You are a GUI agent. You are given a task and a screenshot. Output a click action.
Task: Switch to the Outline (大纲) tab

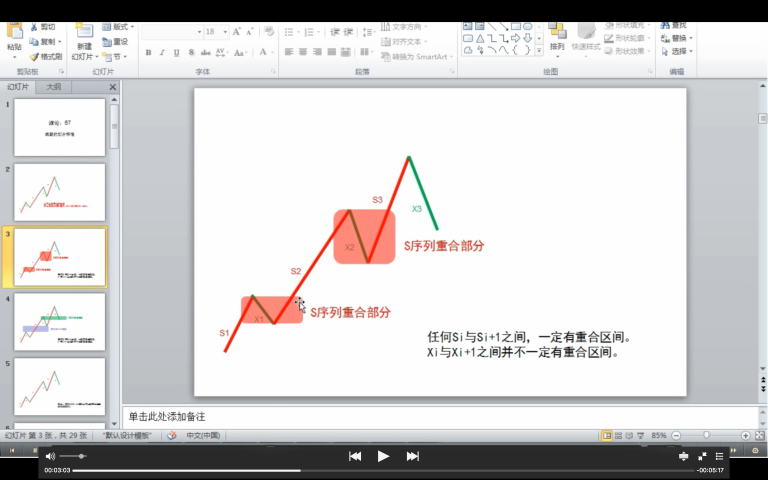pyautogui.click(x=53, y=87)
